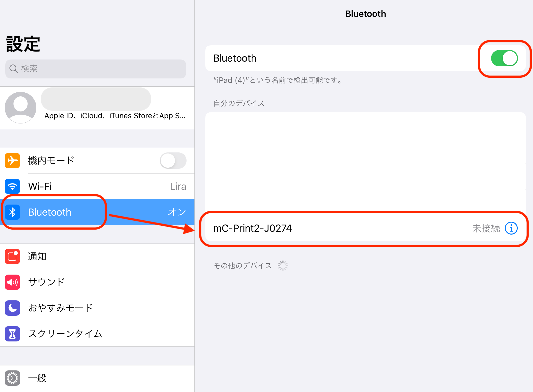The image size is (533, 392).
Task: Select the Bluetooth settings row
Action: 97,212
